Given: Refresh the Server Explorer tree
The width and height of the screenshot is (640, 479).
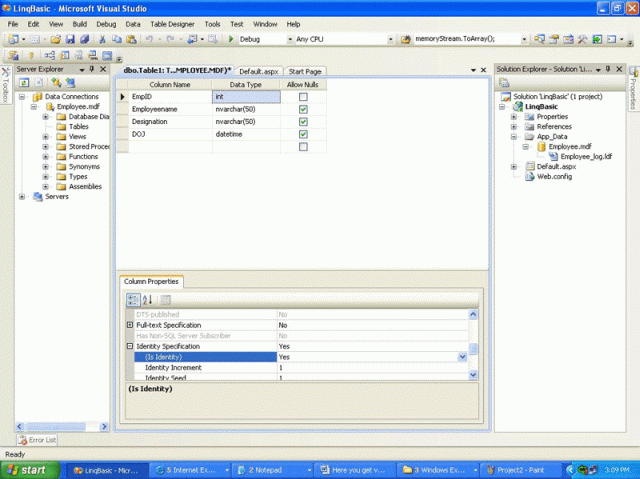Looking at the screenshot, I should [x=25, y=82].
